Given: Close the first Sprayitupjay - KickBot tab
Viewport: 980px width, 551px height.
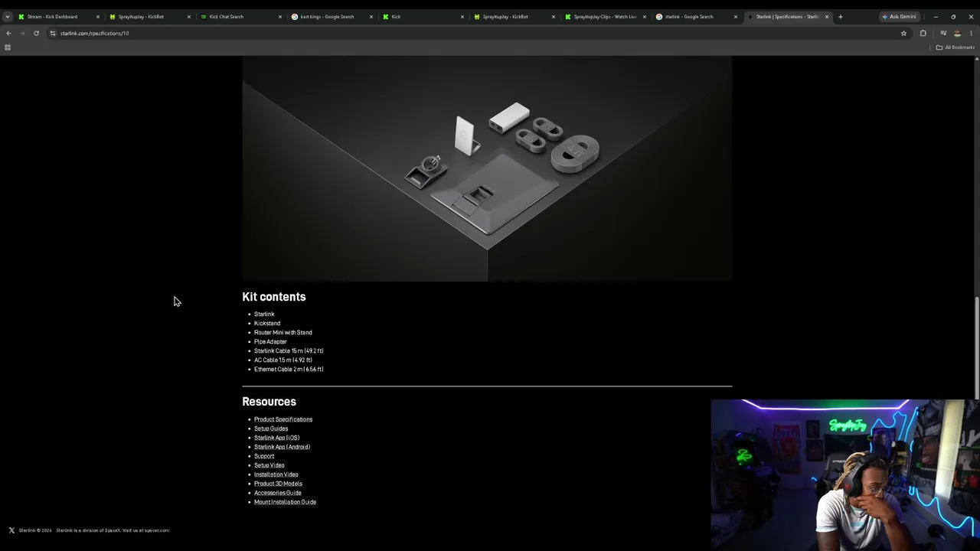Looking at the screenshot, I should tap(188, 17).
